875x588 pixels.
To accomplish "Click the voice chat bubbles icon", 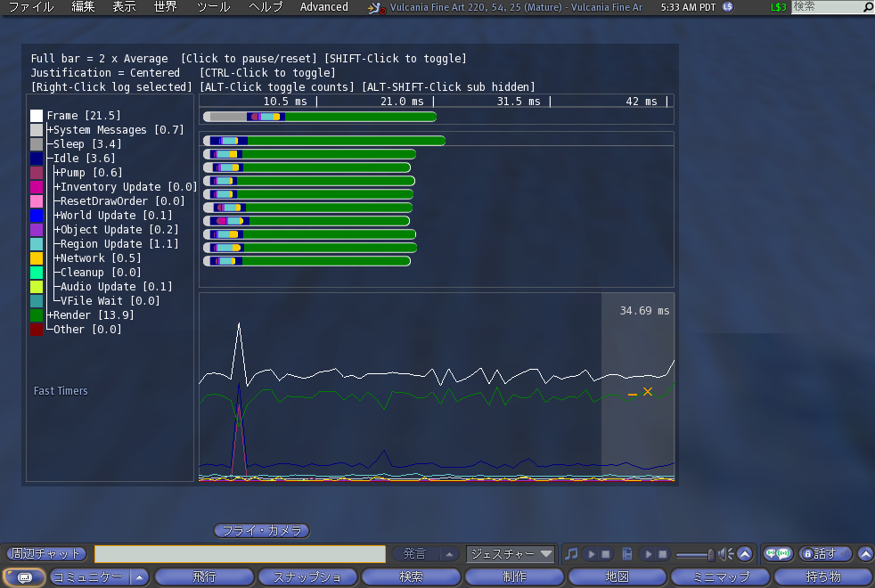I will tap(778, 554).
